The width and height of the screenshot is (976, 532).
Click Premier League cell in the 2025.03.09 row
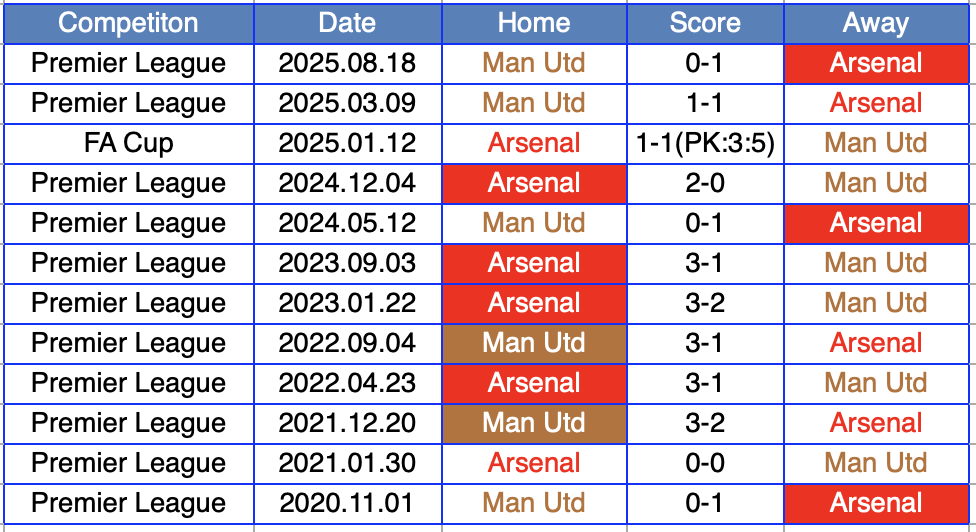coord(128,103)
